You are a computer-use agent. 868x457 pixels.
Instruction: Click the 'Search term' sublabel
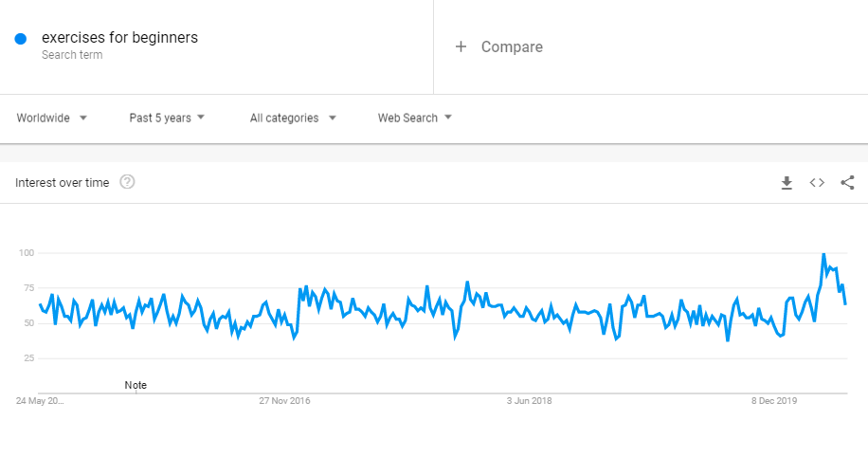[72, 55]
